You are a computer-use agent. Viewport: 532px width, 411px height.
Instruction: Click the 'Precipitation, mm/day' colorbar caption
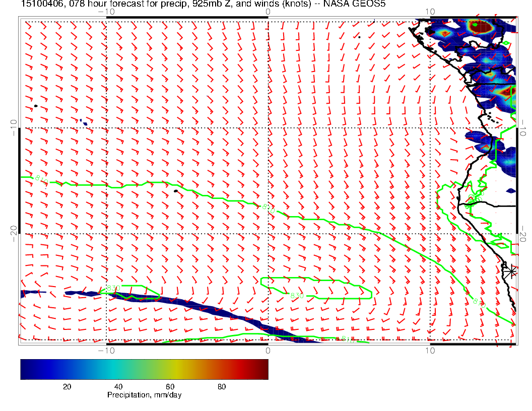coord(144,395)
